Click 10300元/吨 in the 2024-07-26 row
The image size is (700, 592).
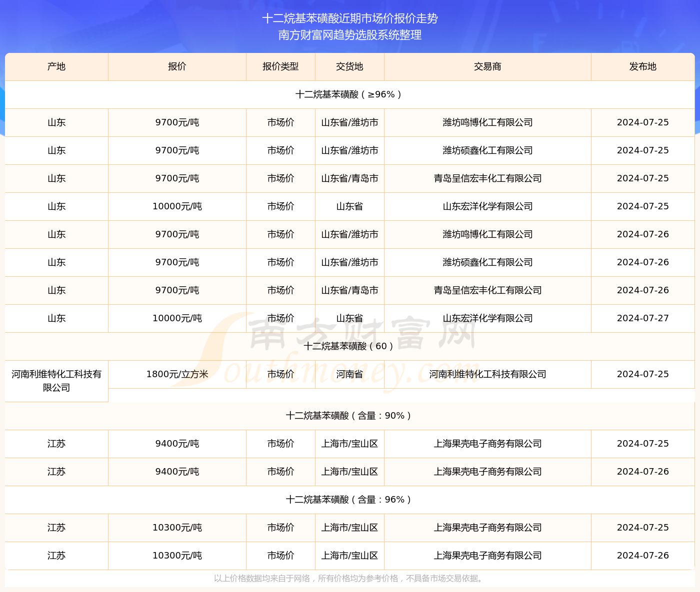pos(177,556)
